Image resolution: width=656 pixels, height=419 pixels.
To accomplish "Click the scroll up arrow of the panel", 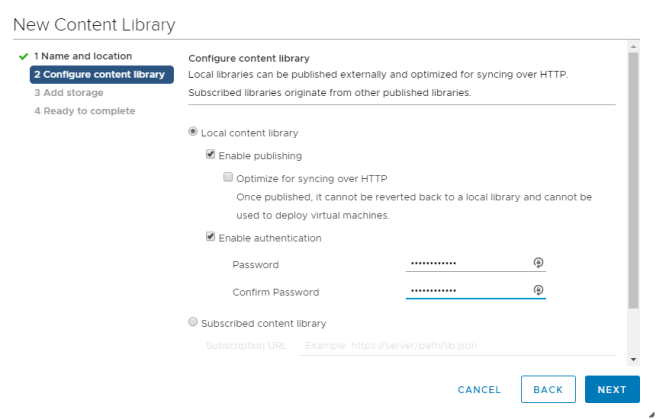I will pyautogui.click(x=633, y=46).
